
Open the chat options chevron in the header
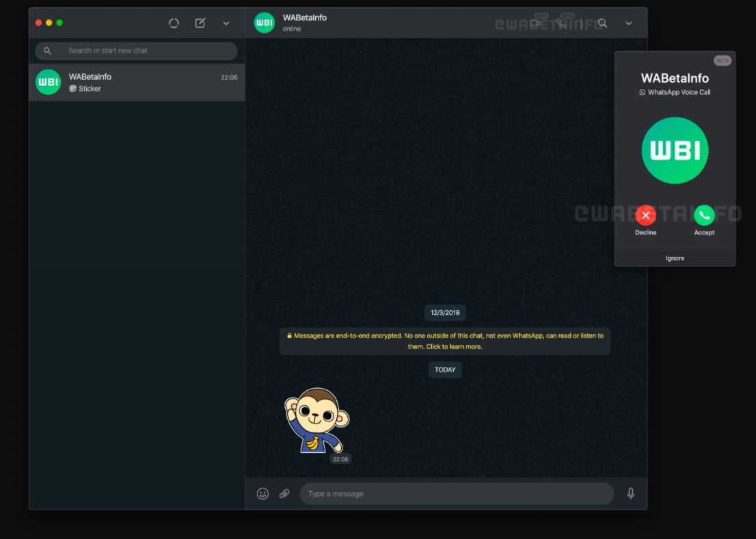click(629, 23)
